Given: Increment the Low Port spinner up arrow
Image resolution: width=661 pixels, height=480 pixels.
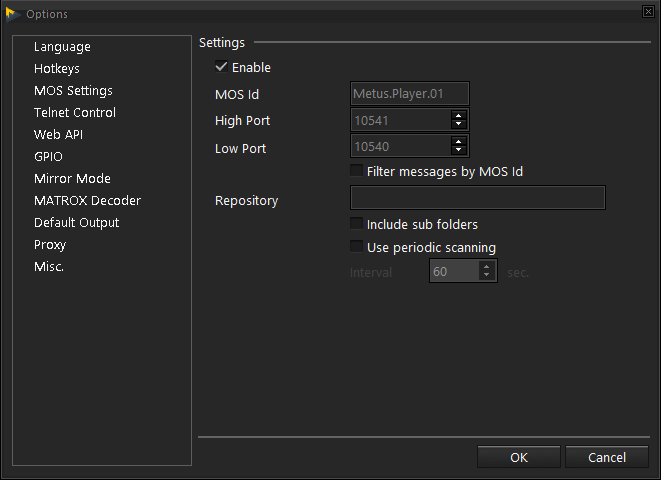Looking at the screenshot, I should (x=459, y=142).
